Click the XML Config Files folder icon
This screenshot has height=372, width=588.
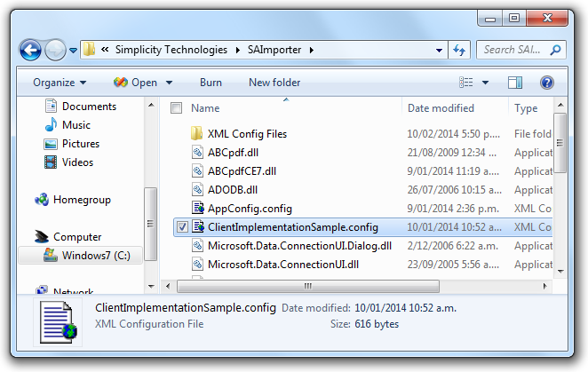point(197,133)
